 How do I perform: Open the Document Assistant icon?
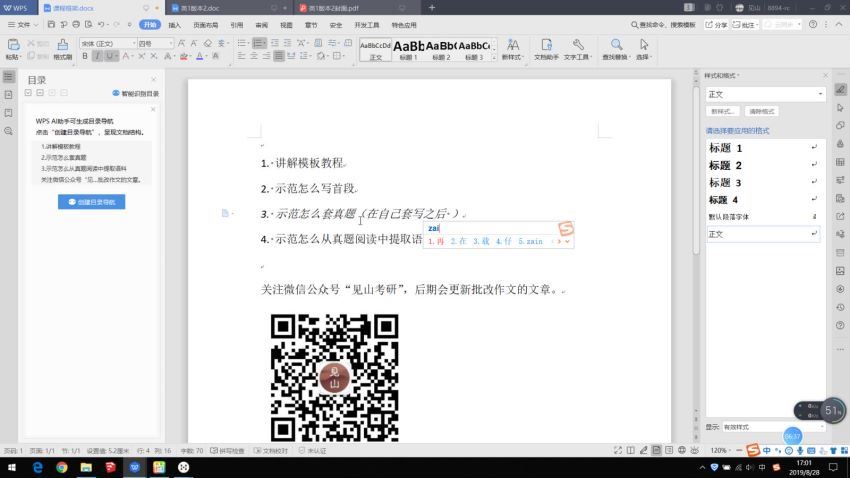[x=546, y=44]
